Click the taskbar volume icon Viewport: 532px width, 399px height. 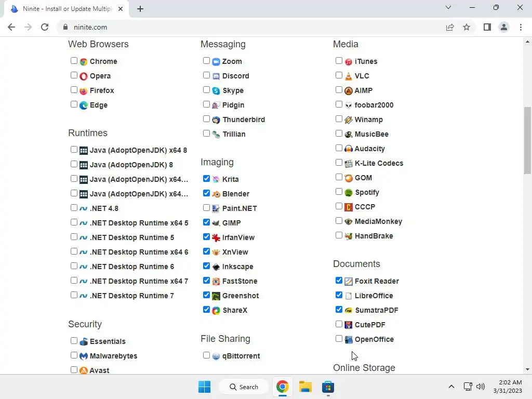point(481,387)
